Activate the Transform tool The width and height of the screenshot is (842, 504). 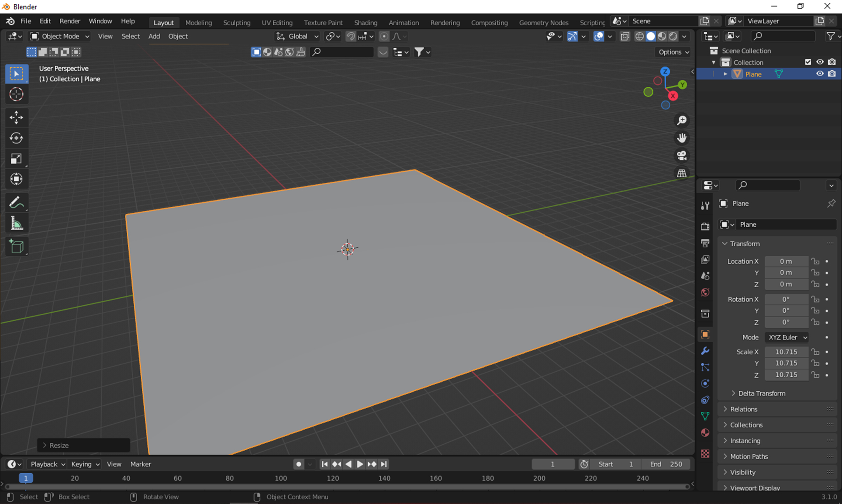tap(16, 179)
